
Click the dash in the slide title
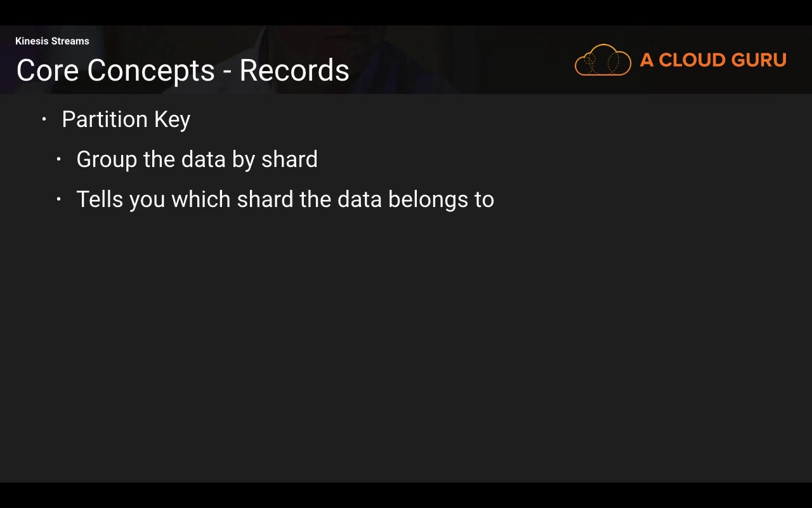pyautogui.click(x=227, y=72)
